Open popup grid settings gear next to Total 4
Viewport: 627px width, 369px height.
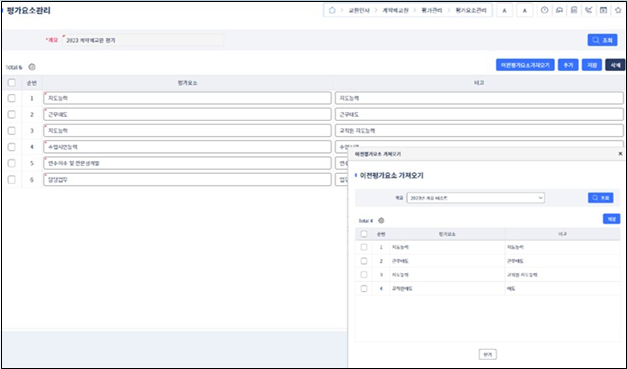[x=381, y=221]
